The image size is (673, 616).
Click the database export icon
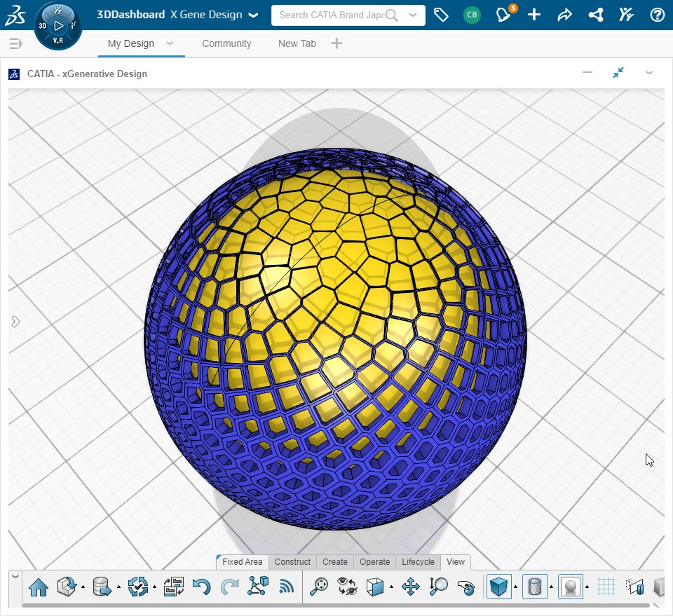pos(102,587)
